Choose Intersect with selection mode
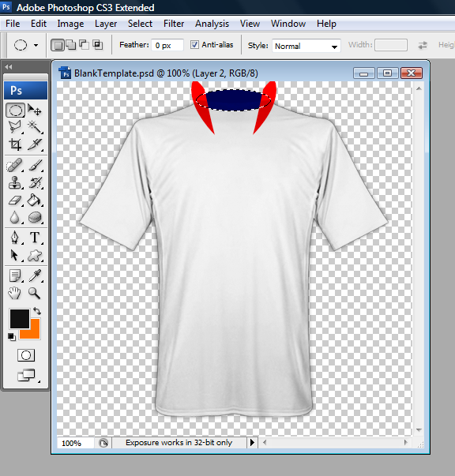Screen dimensions: 455x476 click(97, 45)
